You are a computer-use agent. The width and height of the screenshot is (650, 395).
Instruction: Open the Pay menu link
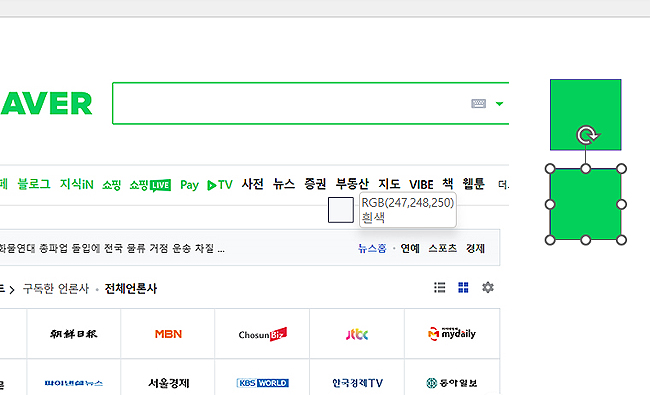click(189, 185)
